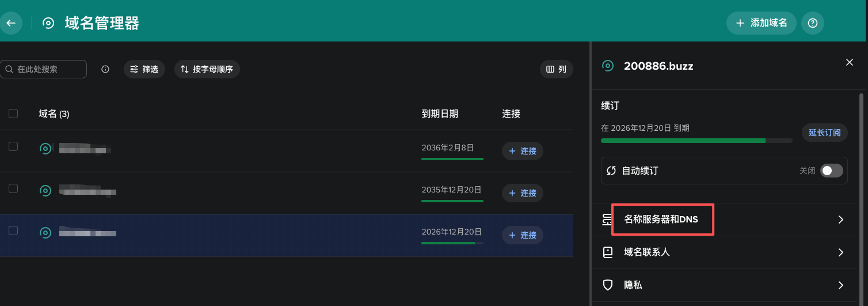The height and width of the screenshot is (306, 868).
Task: Click the back arrow icon
Action: [10, 23]
